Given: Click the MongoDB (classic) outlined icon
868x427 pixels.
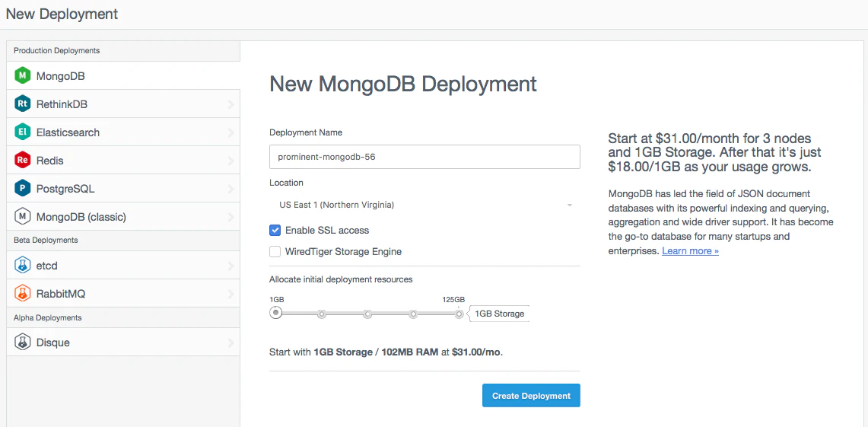Looking at the screenshot, I should pyautogui.click(x=23, y=217).
